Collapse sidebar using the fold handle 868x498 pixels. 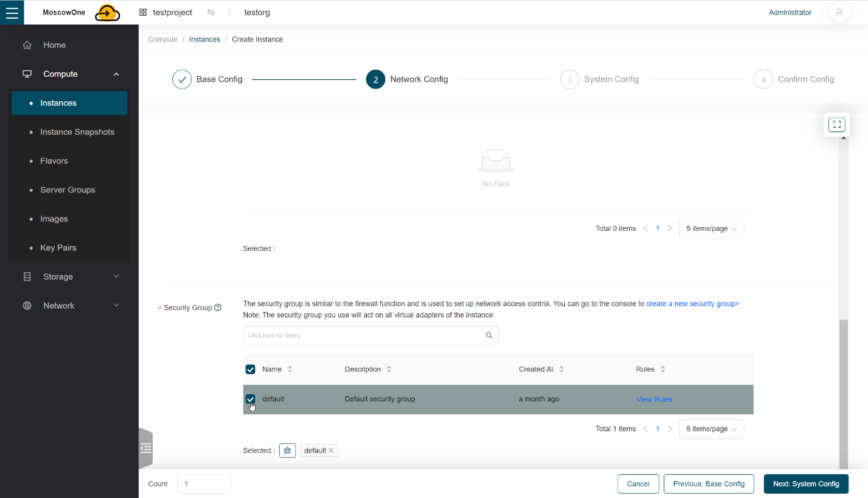pyautogui.click(x=146, y=448)
